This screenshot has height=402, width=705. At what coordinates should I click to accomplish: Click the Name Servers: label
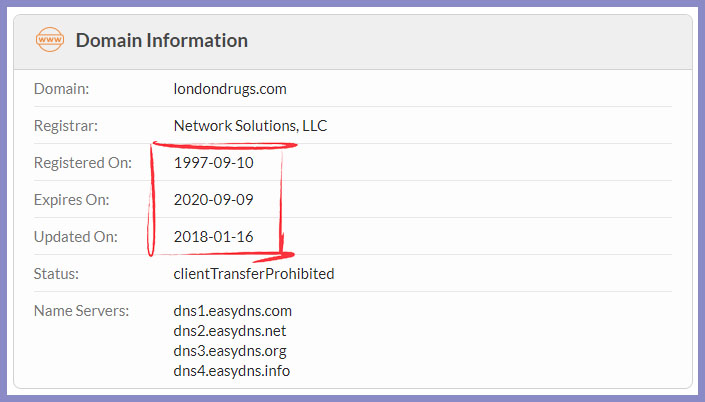(x=81, y=311)
